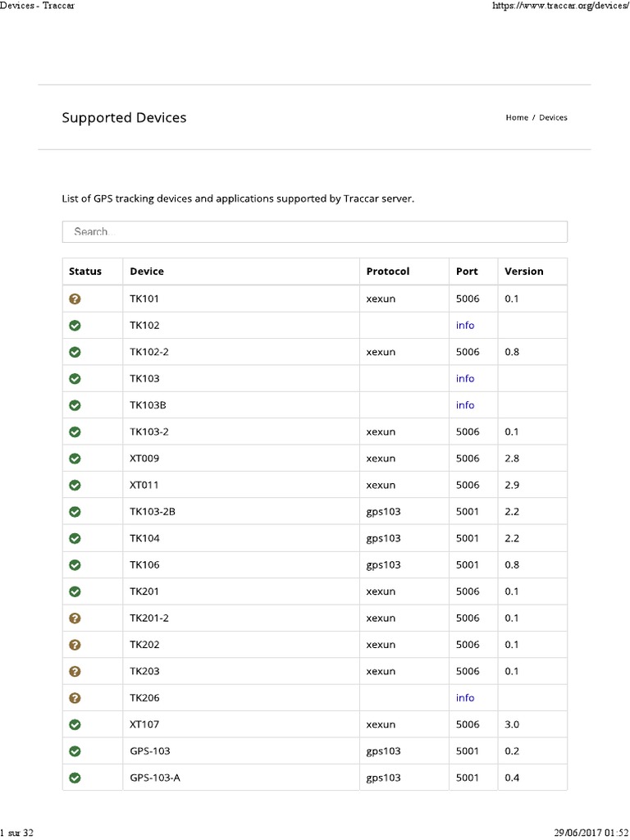Click the Device column header
This screenshot has height=840, width=630.
(147, 272)
